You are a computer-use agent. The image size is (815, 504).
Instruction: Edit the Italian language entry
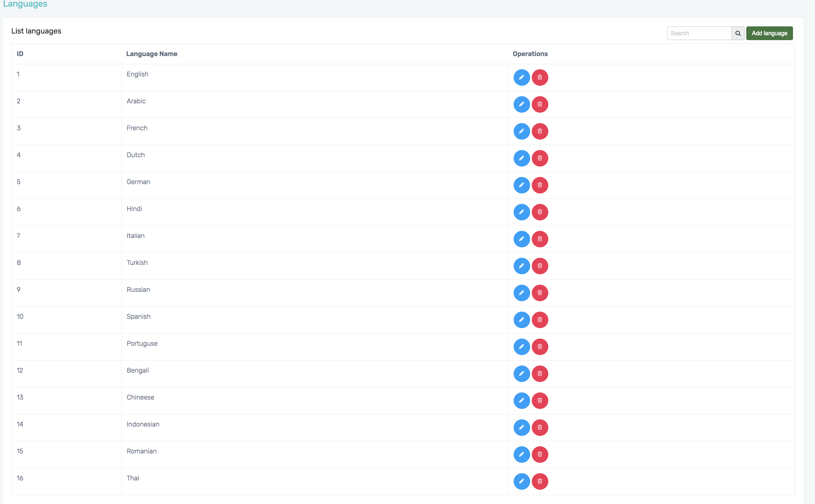[x=522, y=239]
